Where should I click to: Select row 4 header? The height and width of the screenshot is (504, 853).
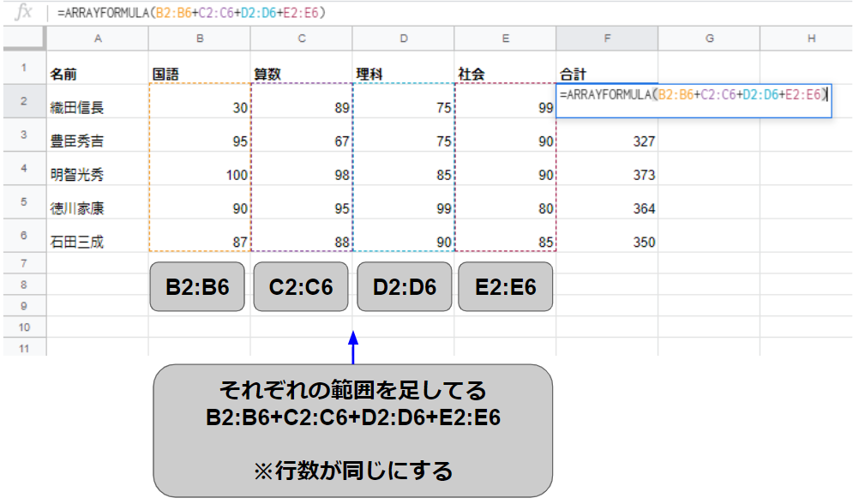pyautogui.click(x=24, y=169)
